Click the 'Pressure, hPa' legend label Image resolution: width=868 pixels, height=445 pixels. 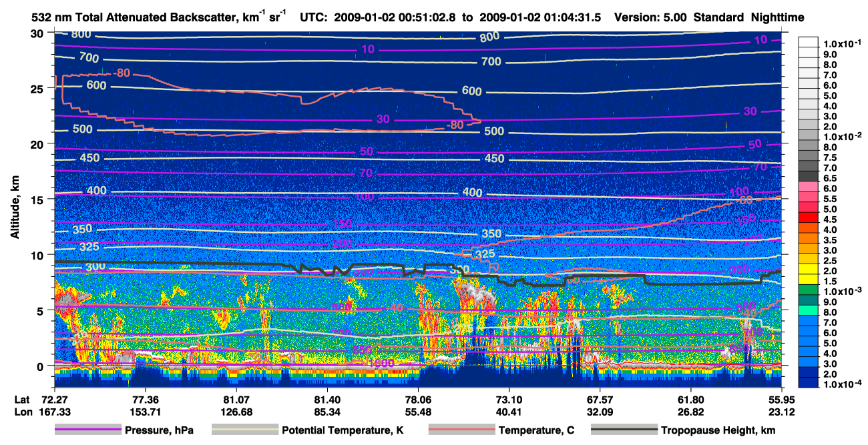click(159, 430)
